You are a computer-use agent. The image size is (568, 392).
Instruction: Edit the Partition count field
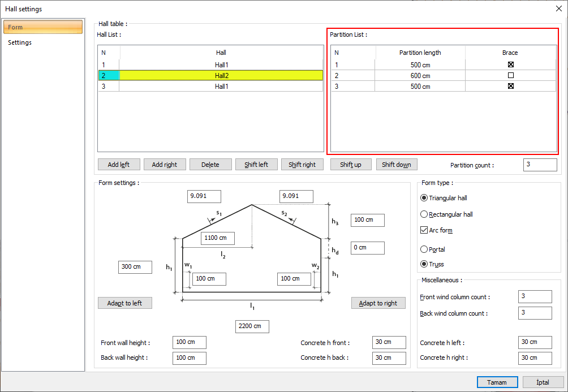pos(540,165)
